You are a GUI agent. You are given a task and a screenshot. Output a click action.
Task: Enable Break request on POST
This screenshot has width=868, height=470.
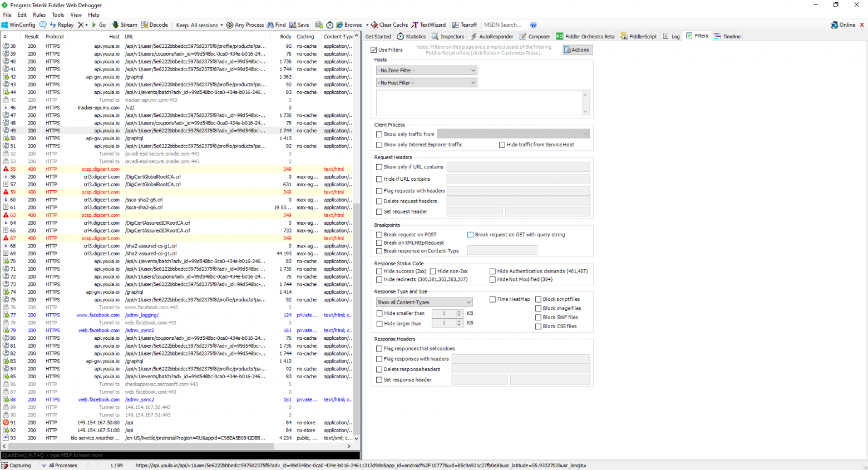(x=379, y=235)
